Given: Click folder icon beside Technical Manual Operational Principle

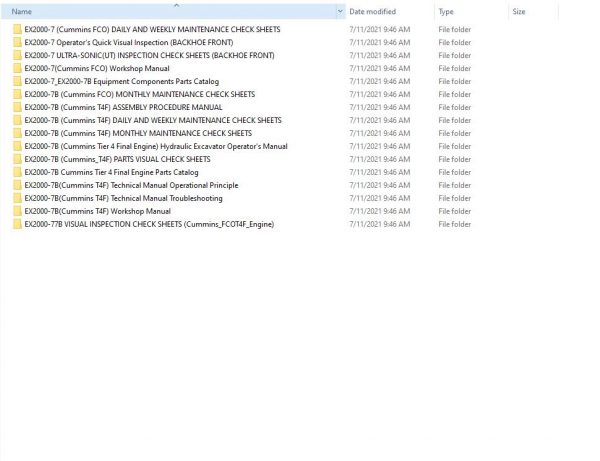Looking at the screenshot, I should (17, 186).
